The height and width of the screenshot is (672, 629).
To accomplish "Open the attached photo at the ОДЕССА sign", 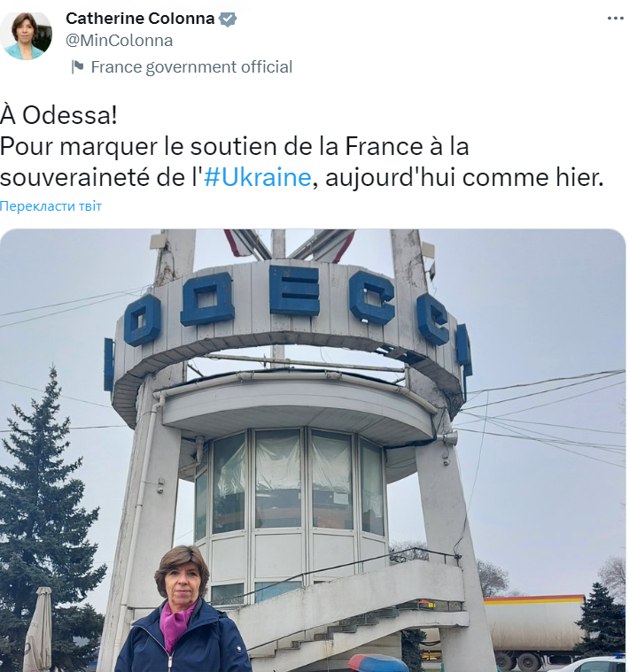I will click(x=313, y=450).
